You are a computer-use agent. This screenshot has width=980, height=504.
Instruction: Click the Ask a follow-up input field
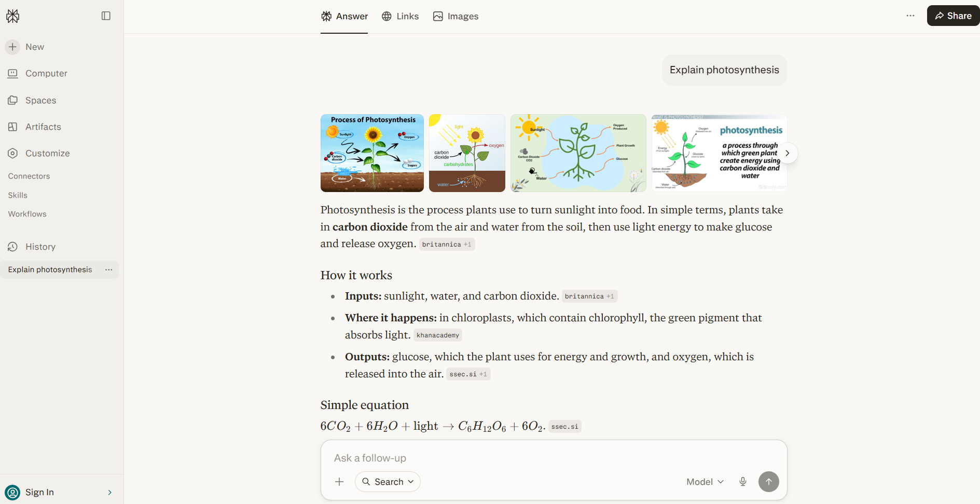(x=554, y=458)
